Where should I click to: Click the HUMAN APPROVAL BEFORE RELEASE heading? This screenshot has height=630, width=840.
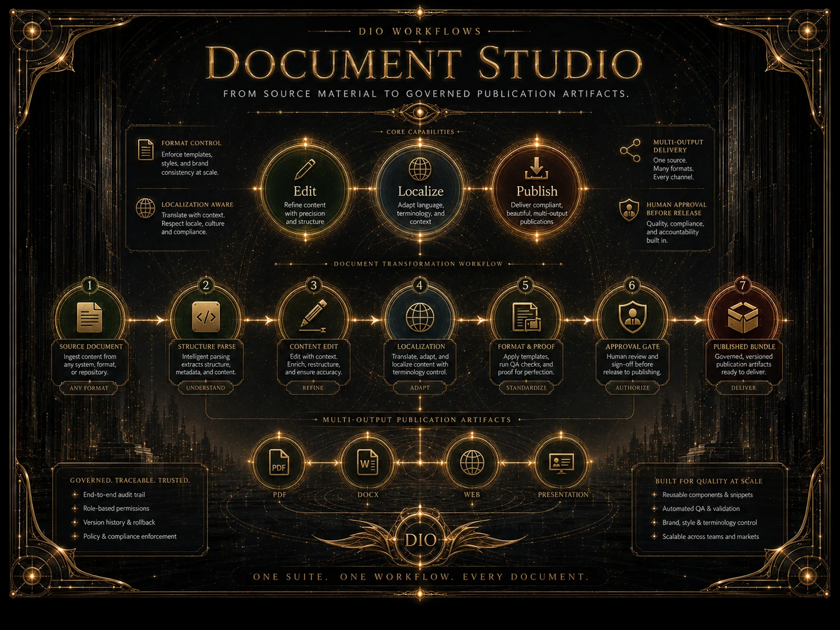coord(676,209)
